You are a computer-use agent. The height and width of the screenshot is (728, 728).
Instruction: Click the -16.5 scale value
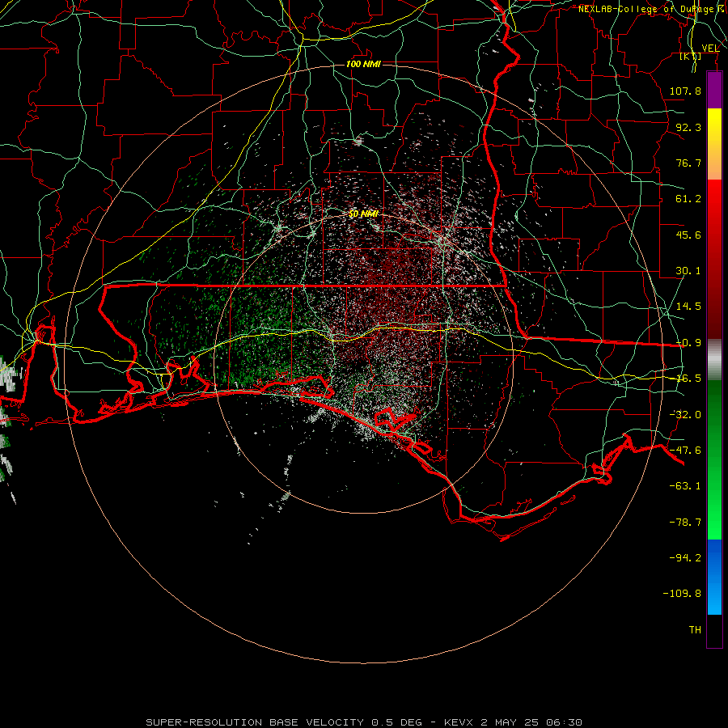pyautogui.click(x=688, y=379)
